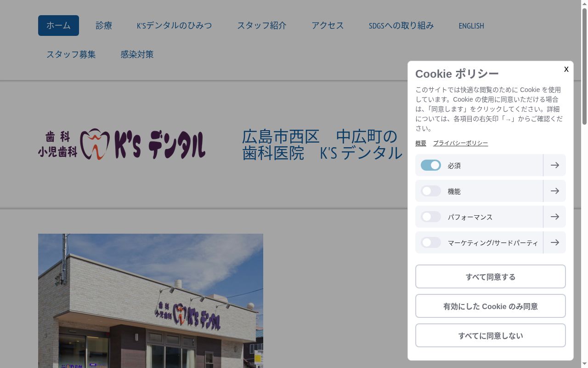This screenshot has height=368, width=588.
Task: Open the プライバシーポリシー link
Action: click(x=460, y=143)
